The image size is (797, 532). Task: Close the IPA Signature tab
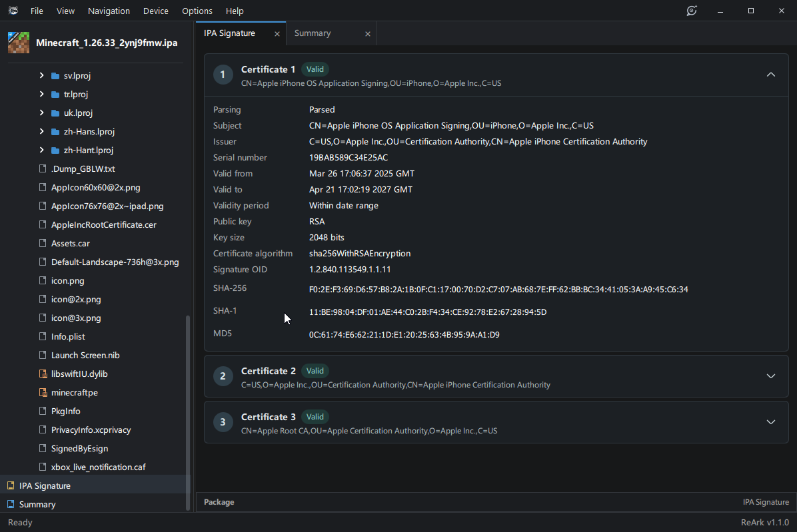[277, 34]
